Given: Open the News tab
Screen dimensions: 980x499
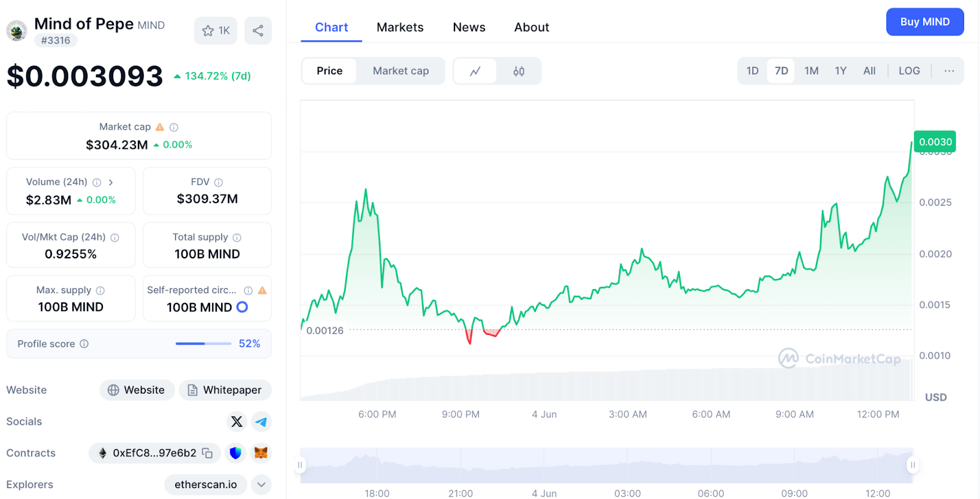Looking at the screenshot, I should [x=469, y=28].
